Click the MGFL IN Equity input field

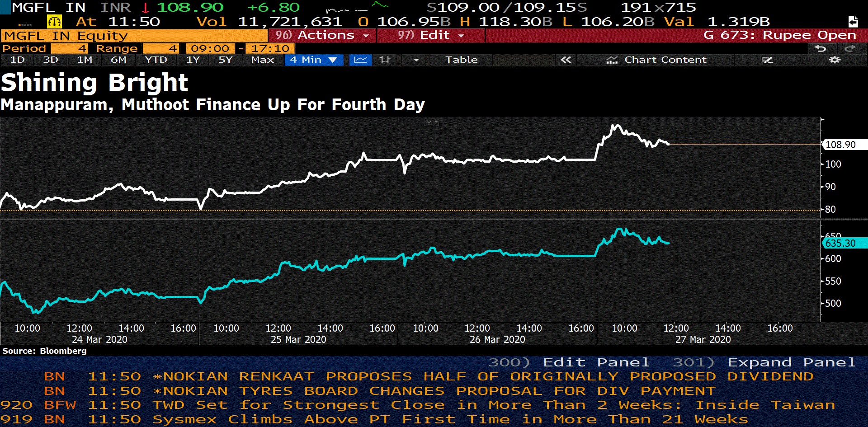pos(134,36)
